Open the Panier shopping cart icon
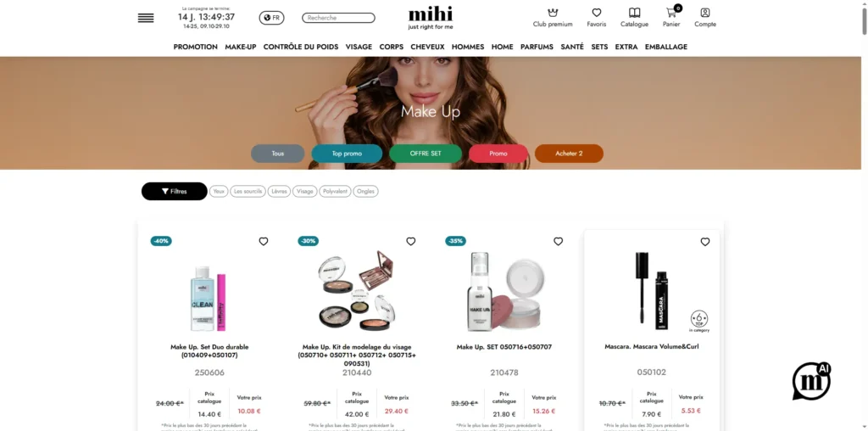 tap(671, 12)
